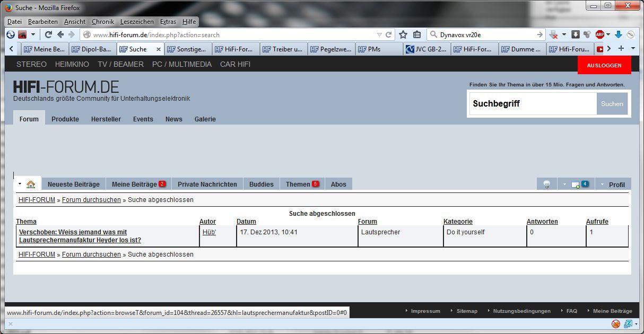Click the round gray icon at toolbar end

click(630, 34)
